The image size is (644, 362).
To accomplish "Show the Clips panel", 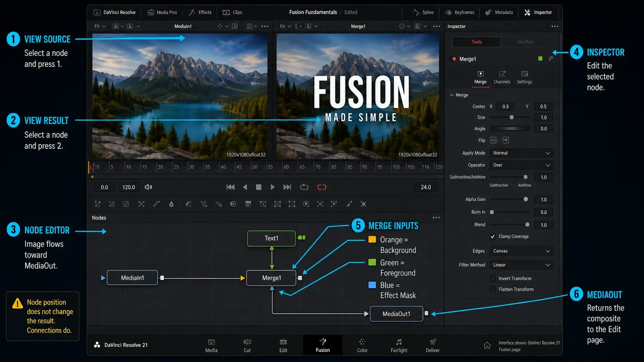I will 232,12.
